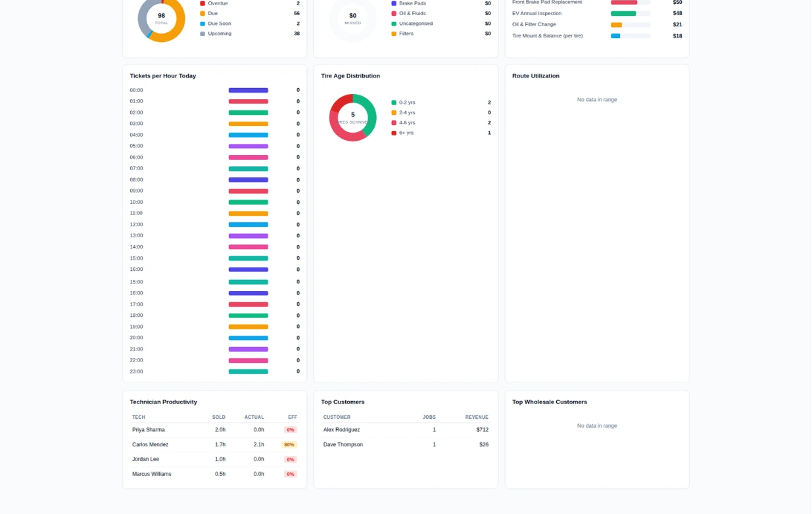This screenshot has height=514, width=812.
Task: Select the Jordan Lee technician row
Action: pos(214,459)
